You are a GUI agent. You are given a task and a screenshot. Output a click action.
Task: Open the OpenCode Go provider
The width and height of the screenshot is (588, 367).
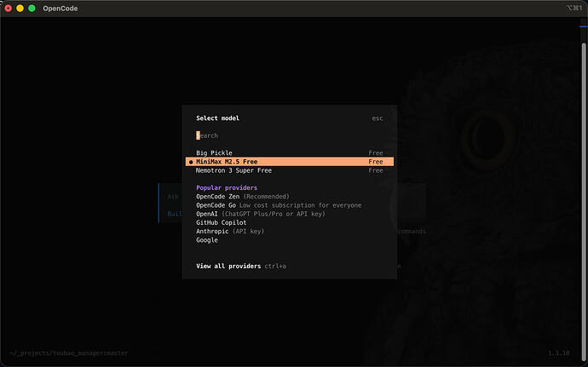click(290, 205)
